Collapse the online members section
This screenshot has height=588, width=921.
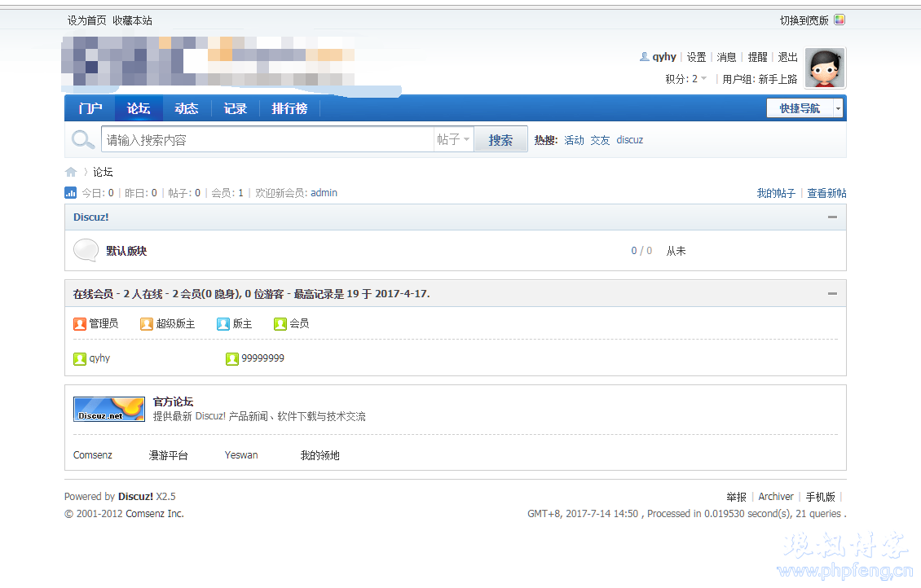(x=832, y=293)
